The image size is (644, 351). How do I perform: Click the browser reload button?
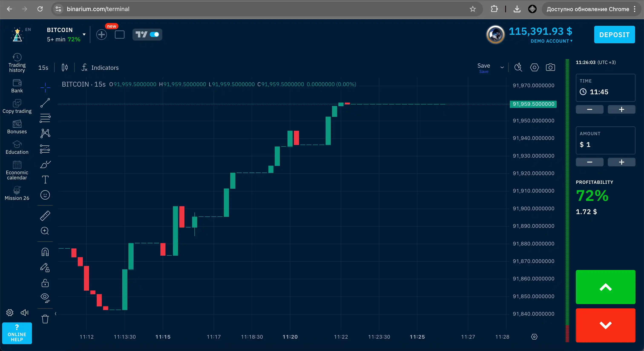(40, 9)
